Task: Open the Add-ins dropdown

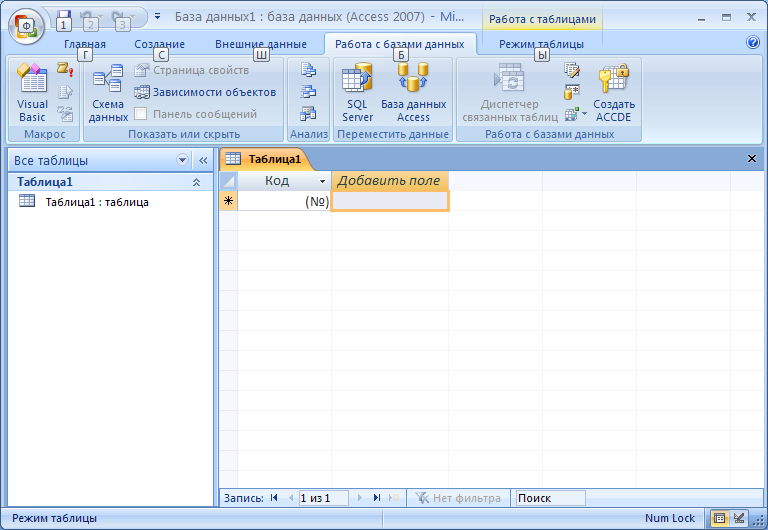Action: [x=576, y=114]
